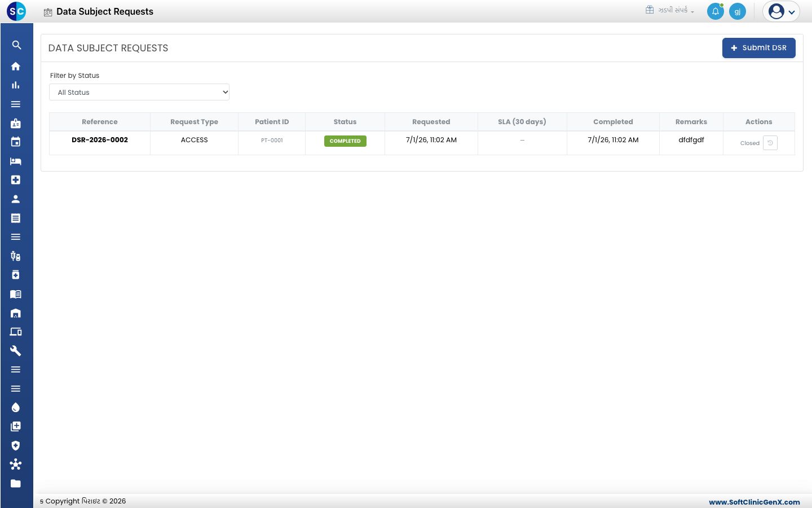Open the person sidebar icon
Image resolution: width=812 pixels, height=508 pixels.
(16, 199)
